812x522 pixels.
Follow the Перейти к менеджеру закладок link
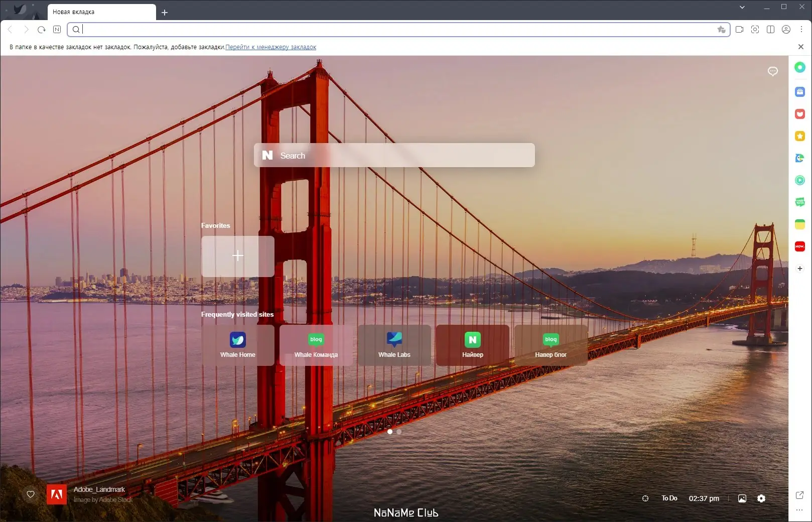[x=271, y=47]
